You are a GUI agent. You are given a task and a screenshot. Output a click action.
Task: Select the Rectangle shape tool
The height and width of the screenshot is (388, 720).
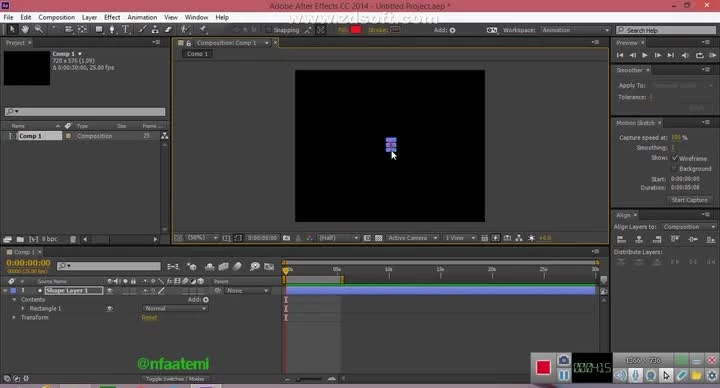click(99, 29)
